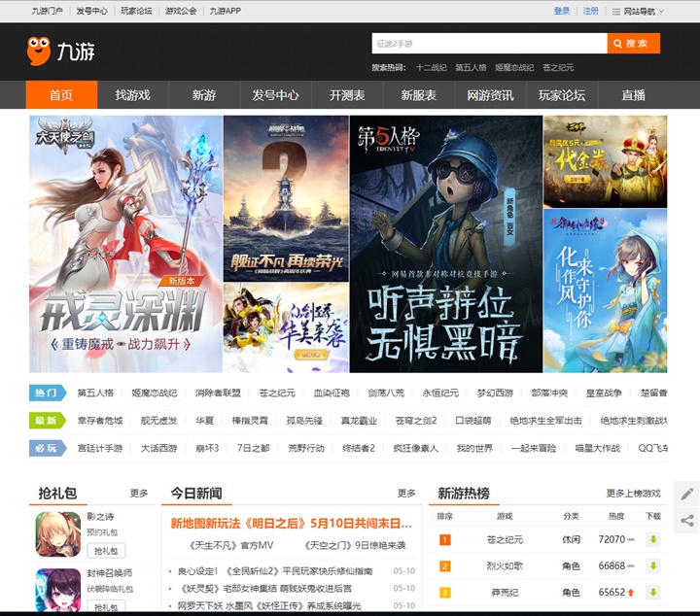Select the 开测表 navigation tab
Screen dimensions: 700x616
pyautogui.click(x=347, y=94)
